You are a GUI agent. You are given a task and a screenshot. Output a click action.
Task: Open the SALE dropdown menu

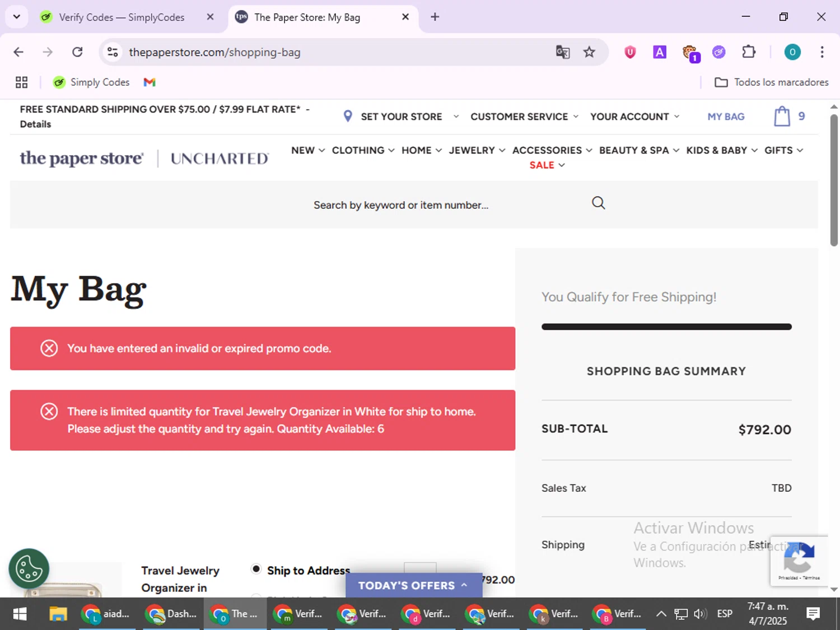(547, 165)
